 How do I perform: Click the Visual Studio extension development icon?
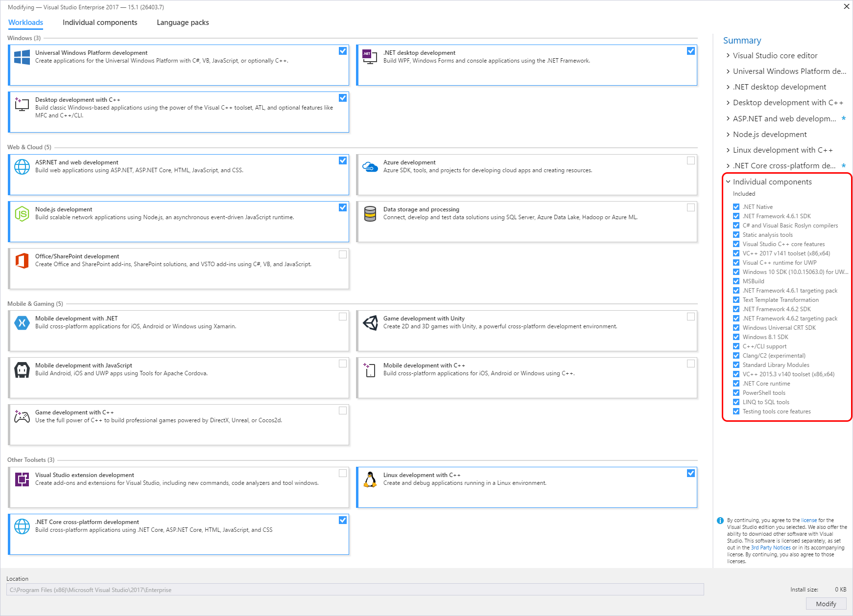(x=22, y=479)
